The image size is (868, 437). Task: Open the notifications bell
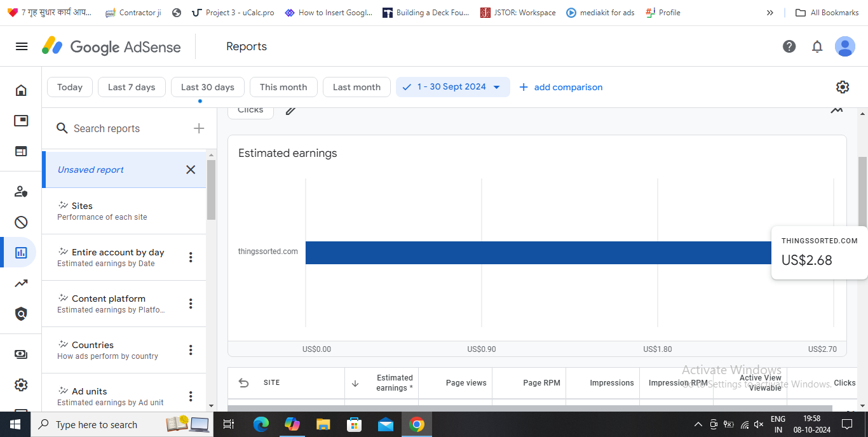pyautogui.click(x=817, y=46)
